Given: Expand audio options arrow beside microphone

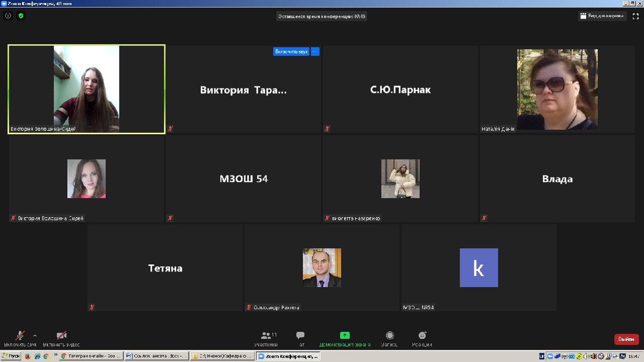Looking at the screenshot, I should point(35,335).
